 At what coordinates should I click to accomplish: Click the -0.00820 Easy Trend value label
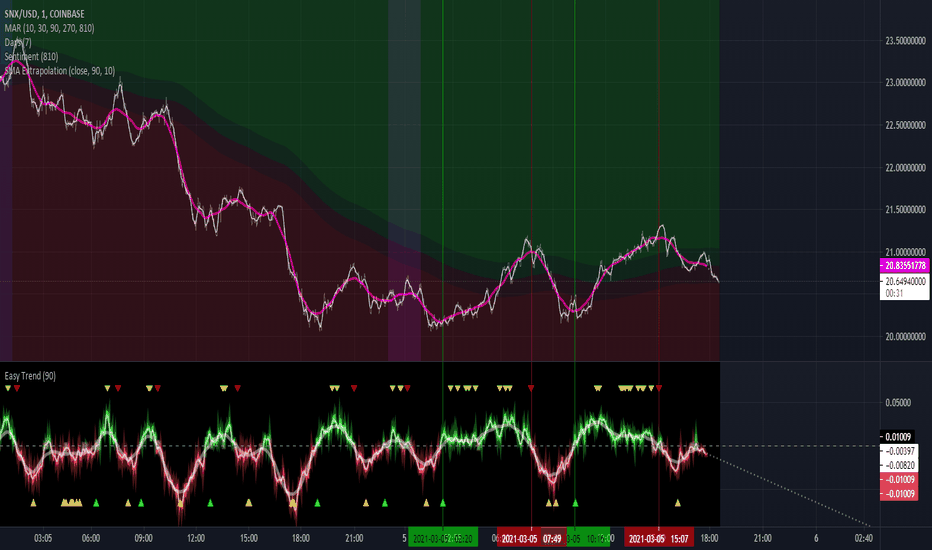[900, 465]
